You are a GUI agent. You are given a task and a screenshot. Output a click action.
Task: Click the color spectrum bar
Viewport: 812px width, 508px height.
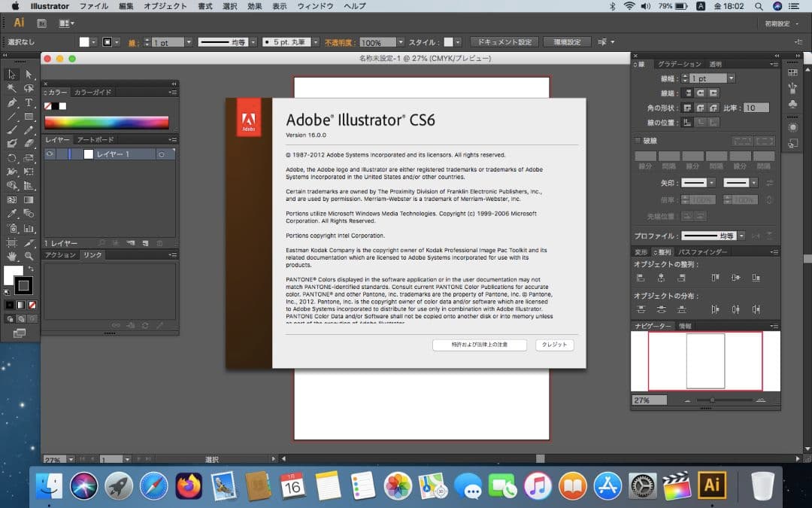tap(106, 122)
